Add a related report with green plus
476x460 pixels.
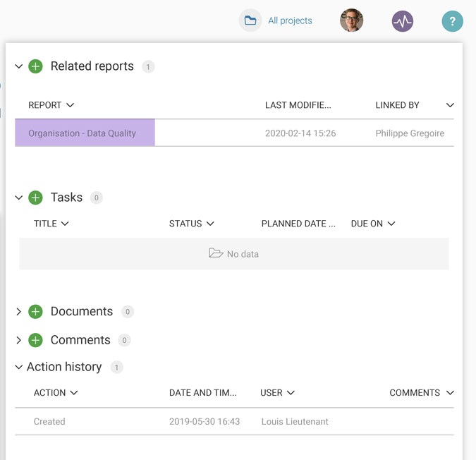pos(35,66)
